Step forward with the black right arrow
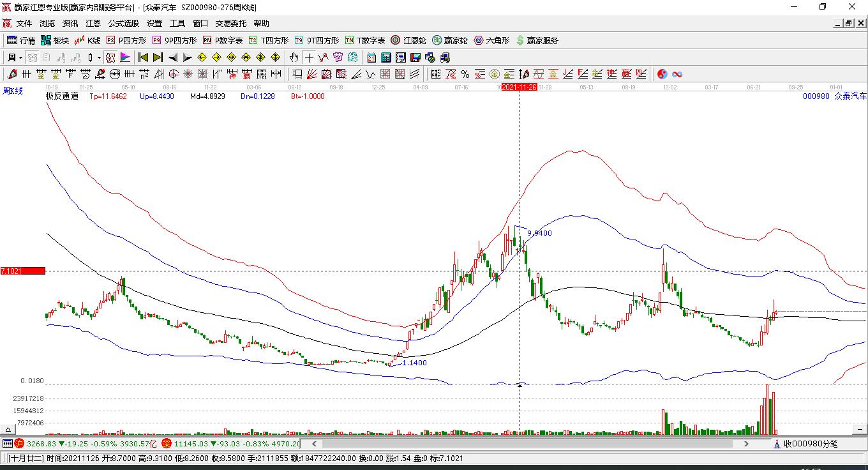The image size is (868, 470). [x=187, y=57]
